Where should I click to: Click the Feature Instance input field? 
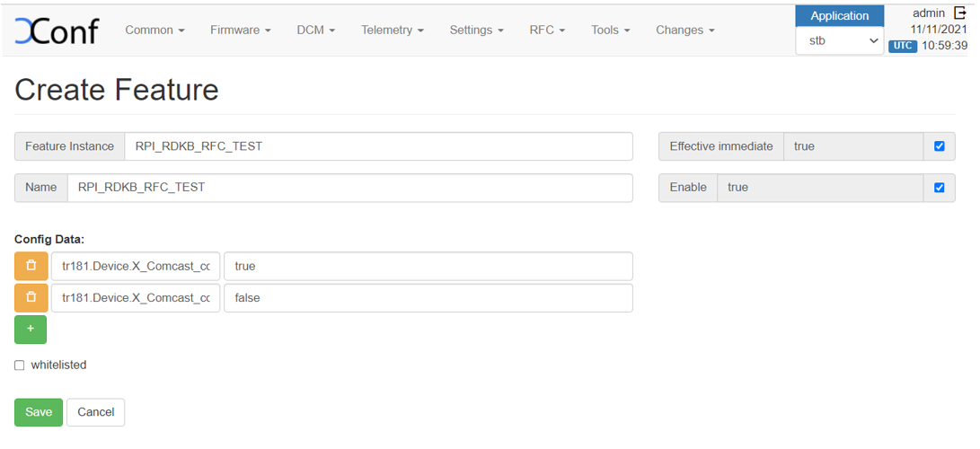click(378, 146)
